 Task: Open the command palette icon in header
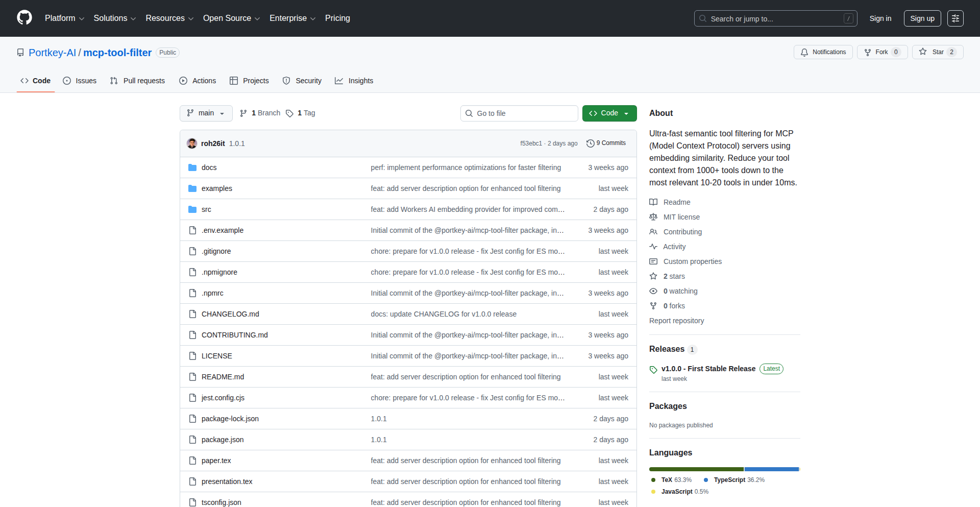click(x=955, y=18)
